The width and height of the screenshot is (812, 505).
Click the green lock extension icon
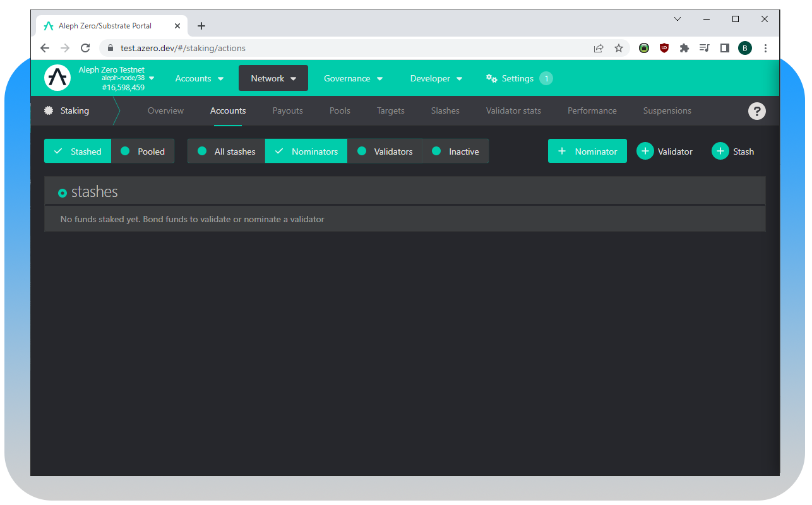coord(644,48)
